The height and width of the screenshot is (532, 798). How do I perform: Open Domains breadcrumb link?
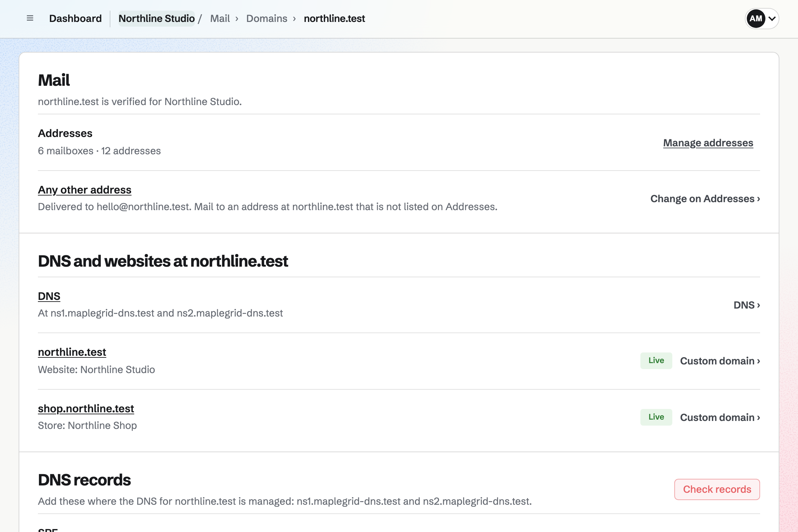point(267,18)
